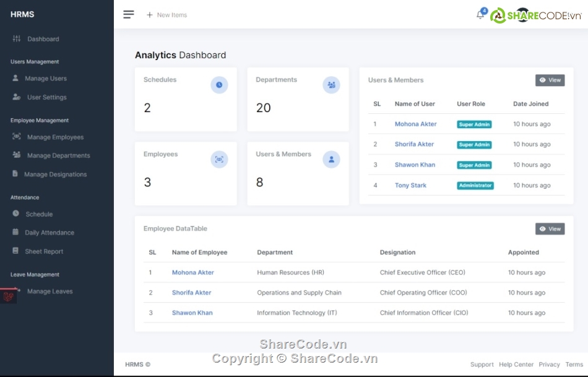Open Tony Stark user link
The height and width of the screenshot is (377, 588).
coord(410,186)
